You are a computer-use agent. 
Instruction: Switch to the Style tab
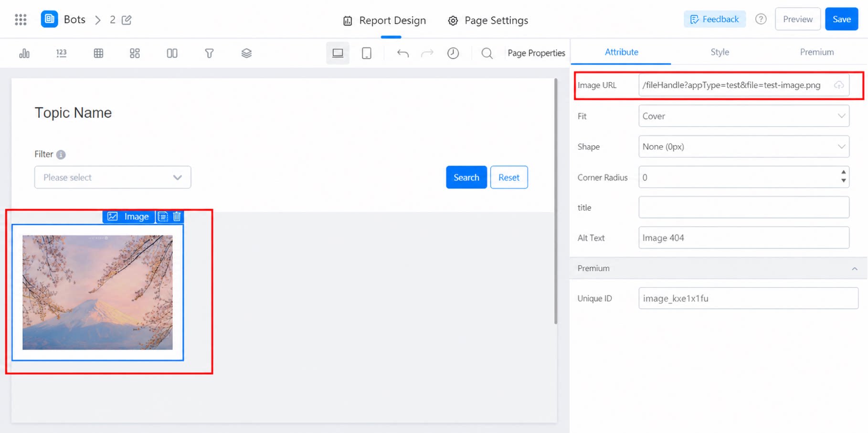[720, 52]
